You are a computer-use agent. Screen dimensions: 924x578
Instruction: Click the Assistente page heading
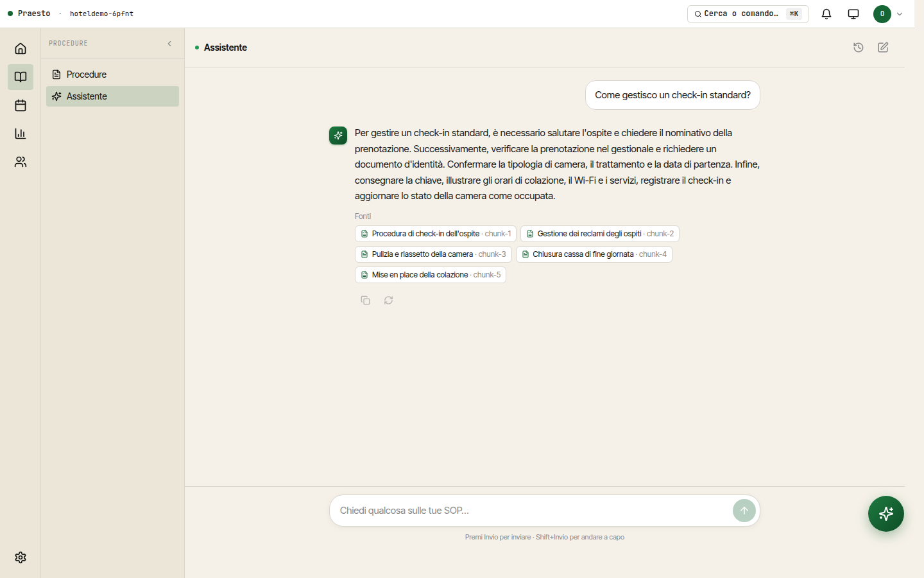225,48
